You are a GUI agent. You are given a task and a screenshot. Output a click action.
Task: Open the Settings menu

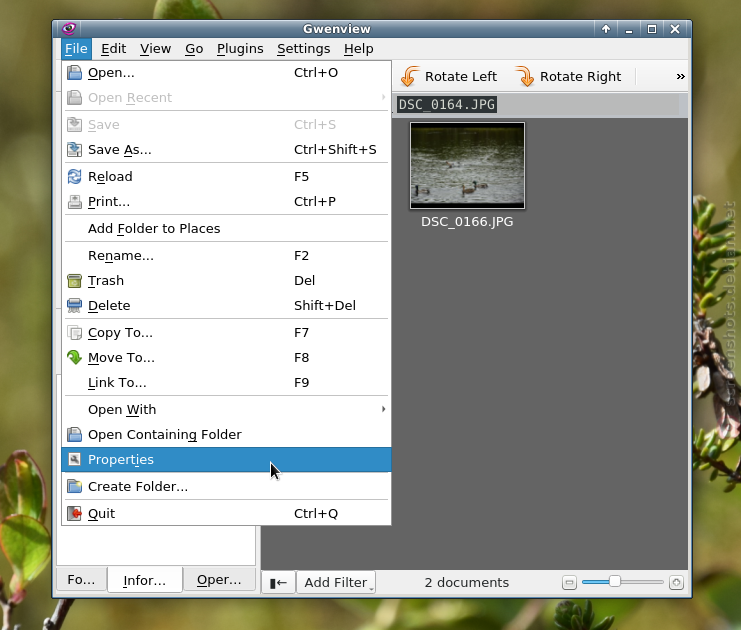tap(303, 49)
